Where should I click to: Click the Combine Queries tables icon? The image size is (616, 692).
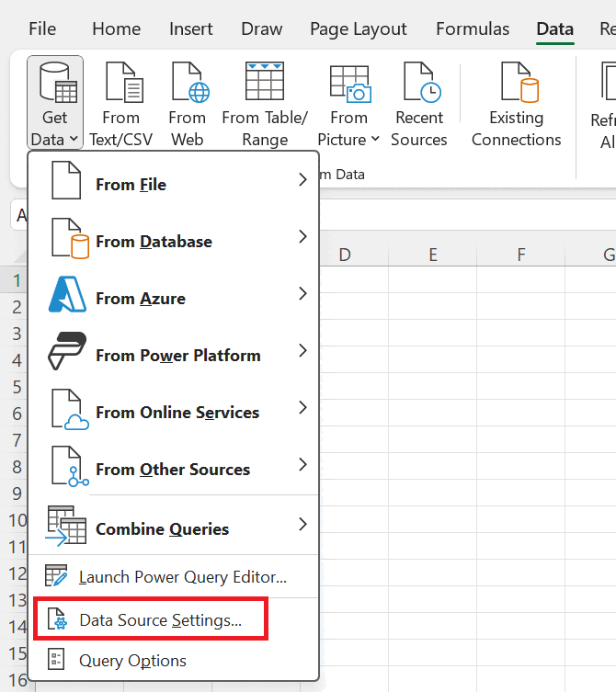point(66,526)
